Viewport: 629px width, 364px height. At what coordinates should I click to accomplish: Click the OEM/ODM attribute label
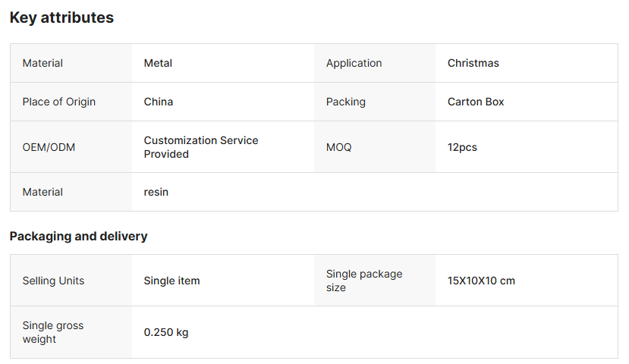coord(49,147)
